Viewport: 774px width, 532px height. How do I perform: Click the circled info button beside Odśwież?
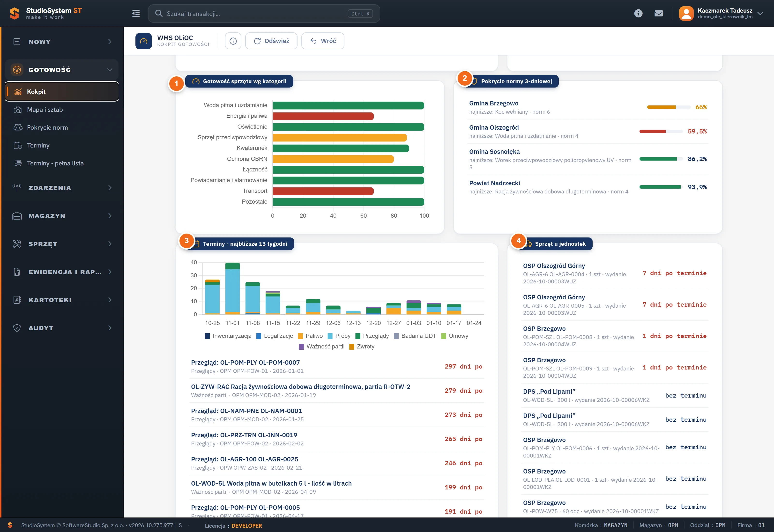tap(233, 41)
